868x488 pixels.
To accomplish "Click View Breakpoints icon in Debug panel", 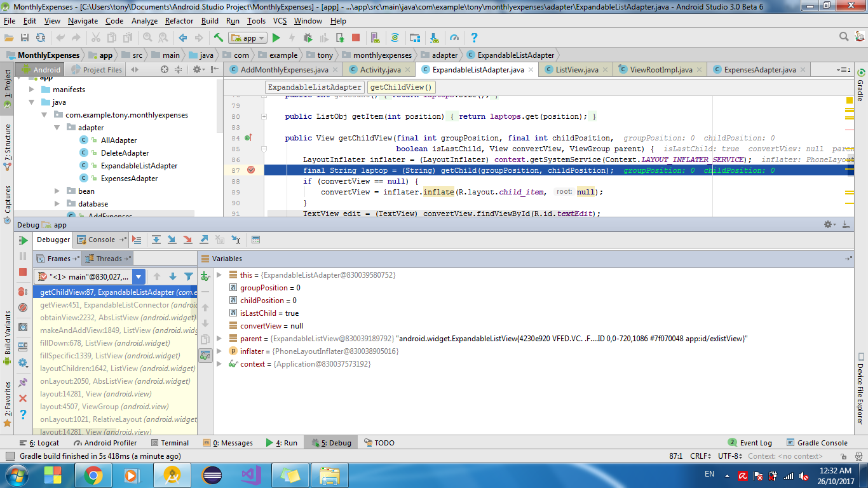I will (x=23, y=292).
